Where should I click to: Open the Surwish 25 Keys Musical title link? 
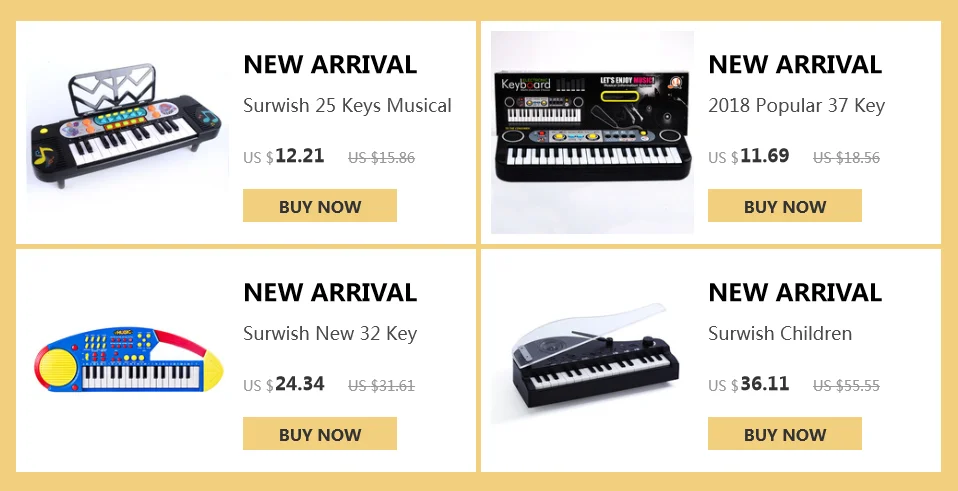(347, 106)
